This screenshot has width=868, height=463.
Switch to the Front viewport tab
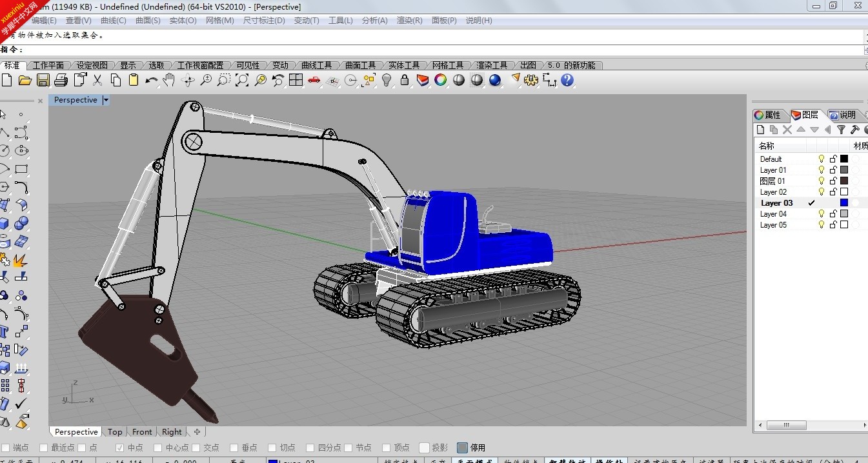(142, 432)
